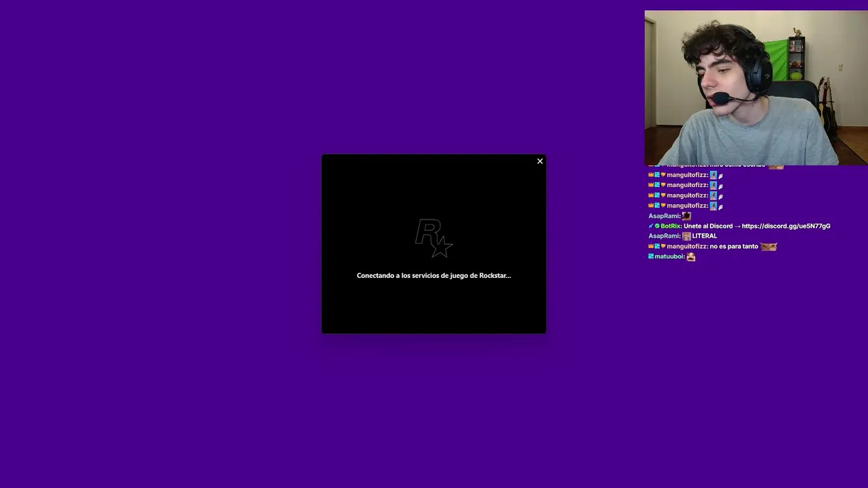Click the Rockstar Games logo in the dialog

(x=434, y=238)
